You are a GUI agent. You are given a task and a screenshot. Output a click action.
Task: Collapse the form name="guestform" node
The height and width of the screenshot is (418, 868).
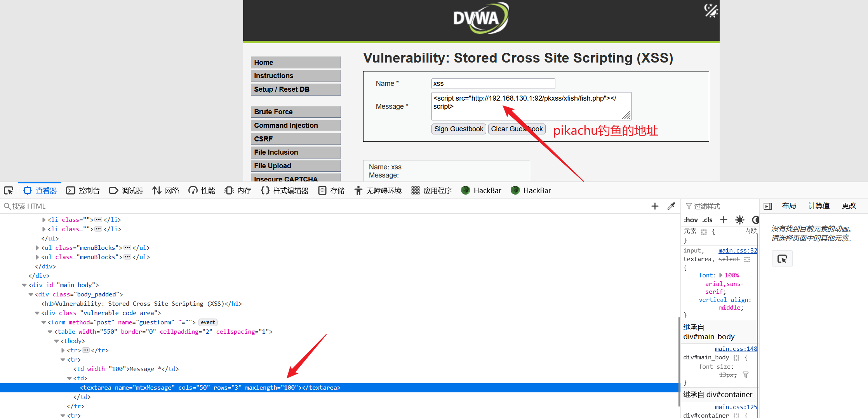(x=43, y=322)
